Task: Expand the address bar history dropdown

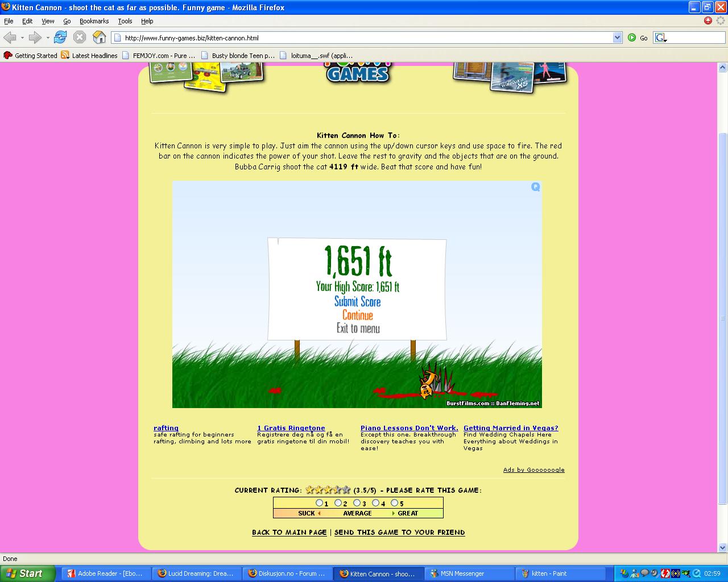Action: tap(618, 38)
